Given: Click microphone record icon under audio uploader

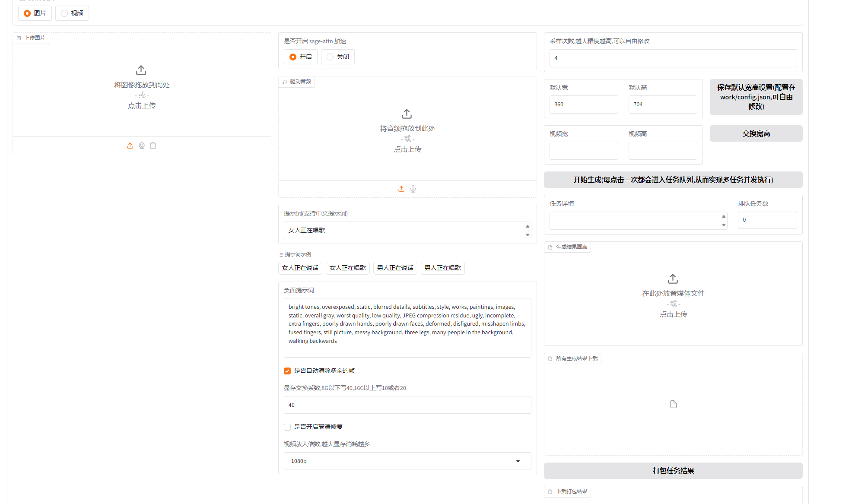Looking at the screenshot, I should [413, 189].
